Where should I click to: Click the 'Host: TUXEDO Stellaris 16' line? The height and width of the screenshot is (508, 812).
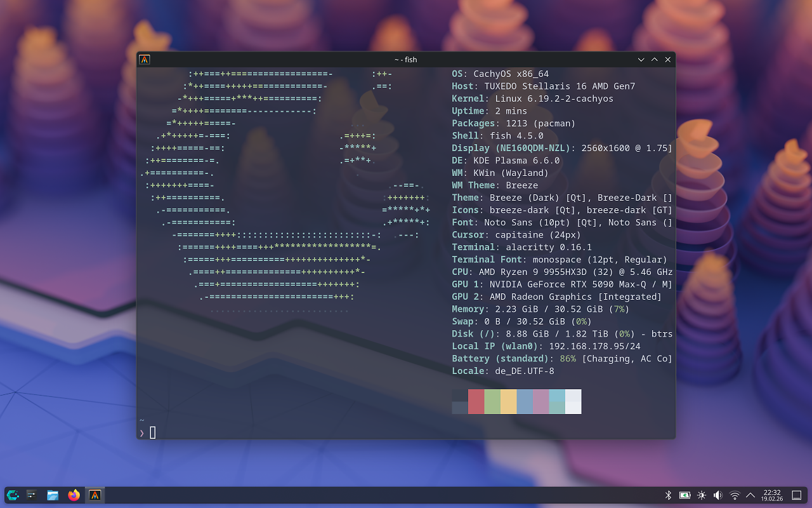tap(543, 86)
